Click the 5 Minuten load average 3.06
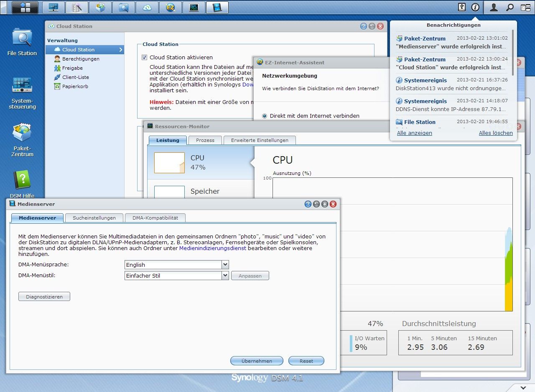This screenshot has height=392, width=535. pos(439,347)
